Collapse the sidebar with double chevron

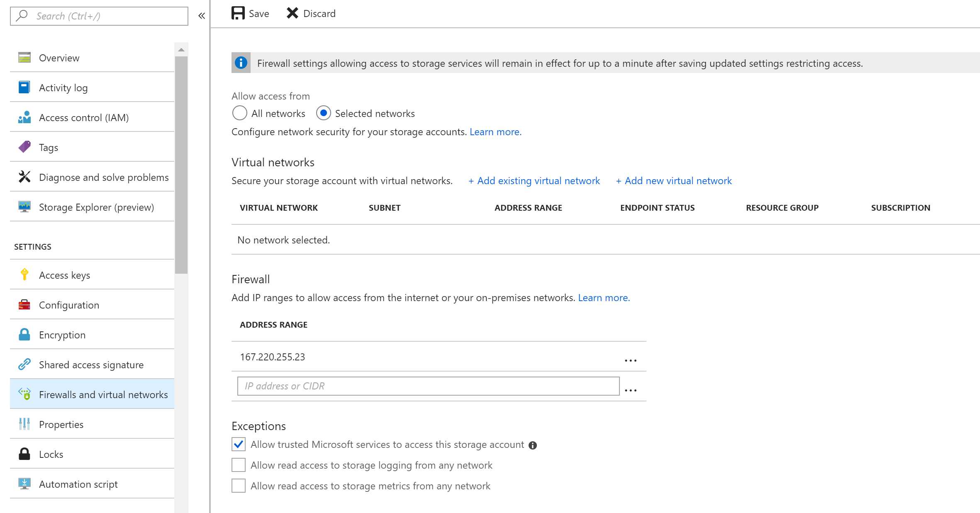coord(202,16)
